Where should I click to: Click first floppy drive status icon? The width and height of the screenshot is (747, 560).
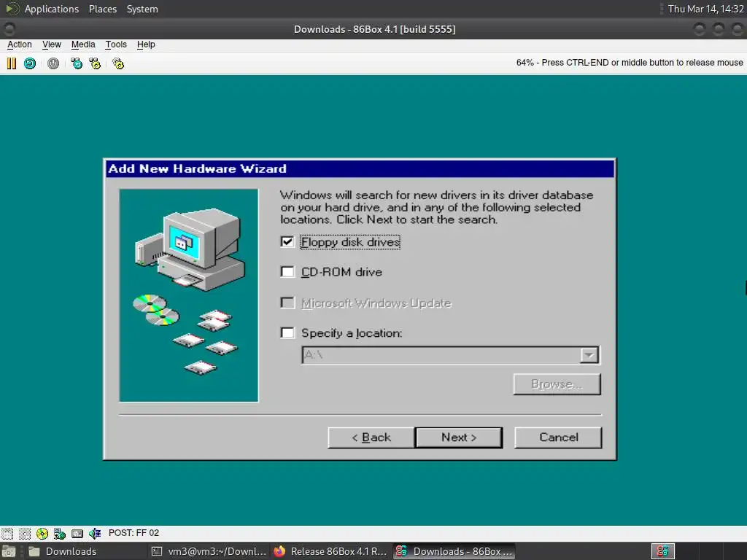pos(7,533)
